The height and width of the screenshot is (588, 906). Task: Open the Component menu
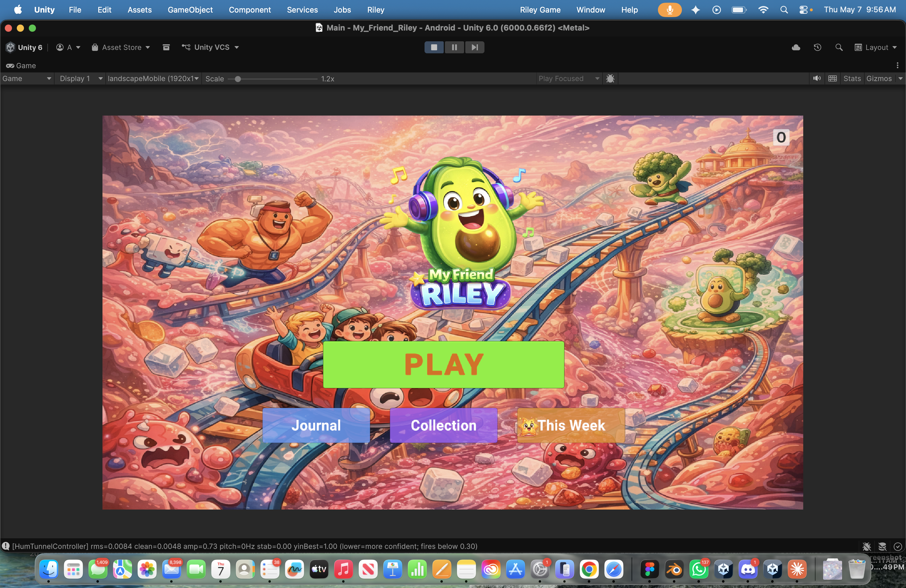coord(250,10)
